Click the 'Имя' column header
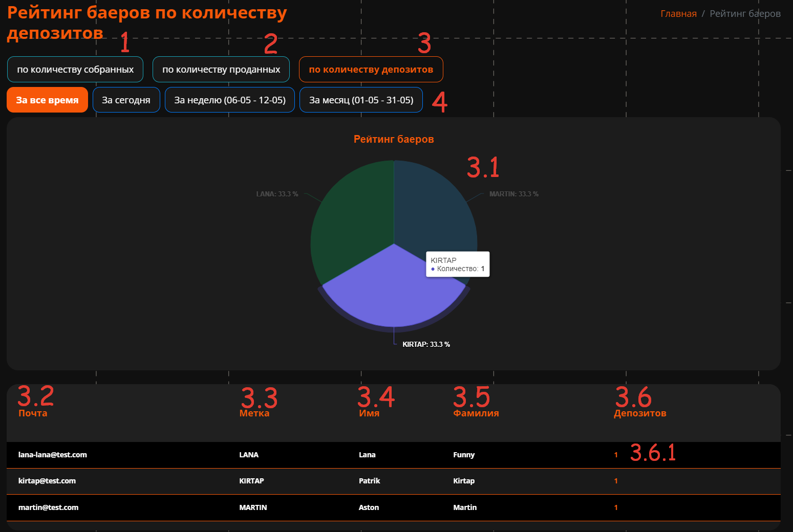 point(369,413)
